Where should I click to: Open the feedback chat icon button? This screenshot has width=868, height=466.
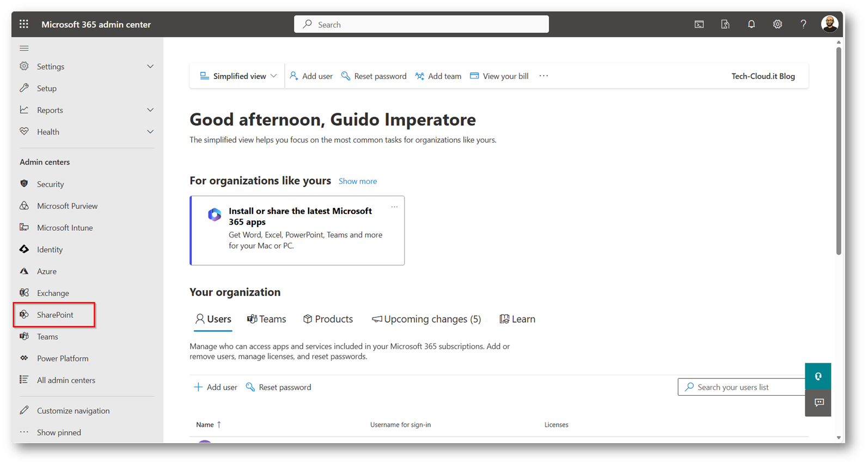(x=818, y=403)
